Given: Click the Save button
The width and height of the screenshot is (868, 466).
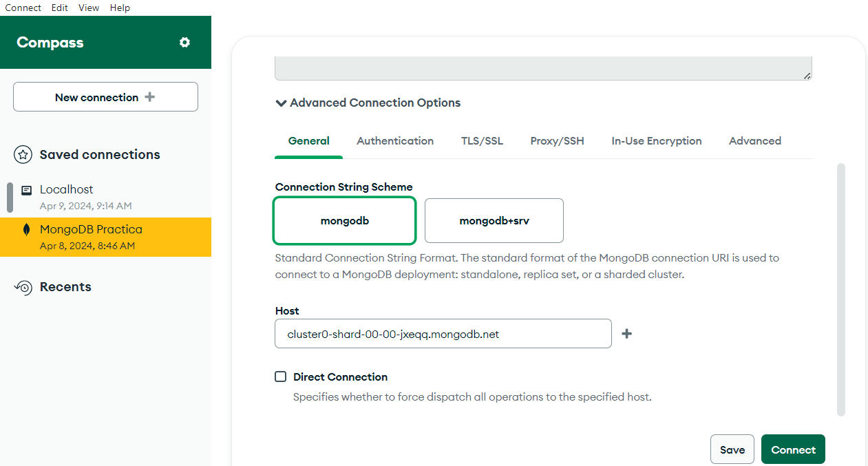Looking at the screenshot, I should click(x=732, y=449).
